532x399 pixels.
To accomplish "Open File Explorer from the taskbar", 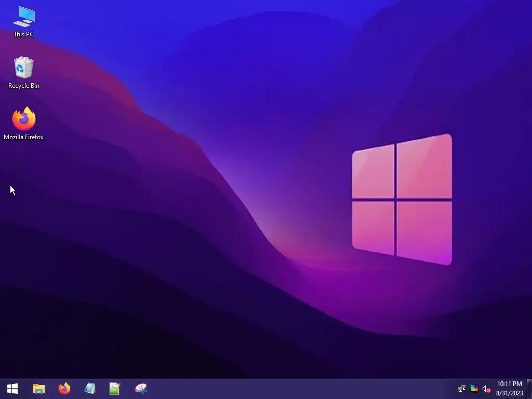I will (38, 389).
